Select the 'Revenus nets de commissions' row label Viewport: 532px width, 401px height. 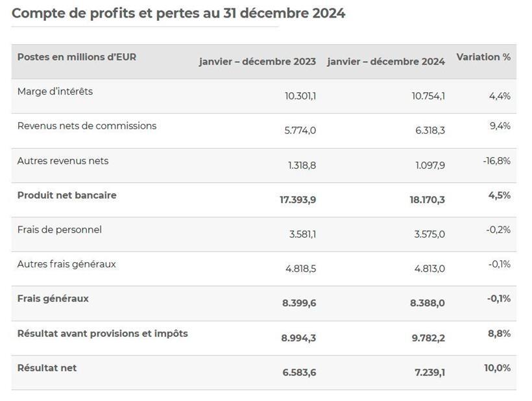click(87, 126)
